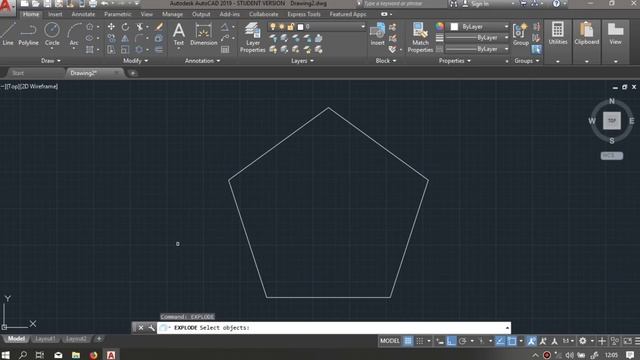Select the Polyline tool
The image size is (640, 360).
[28, 33]
